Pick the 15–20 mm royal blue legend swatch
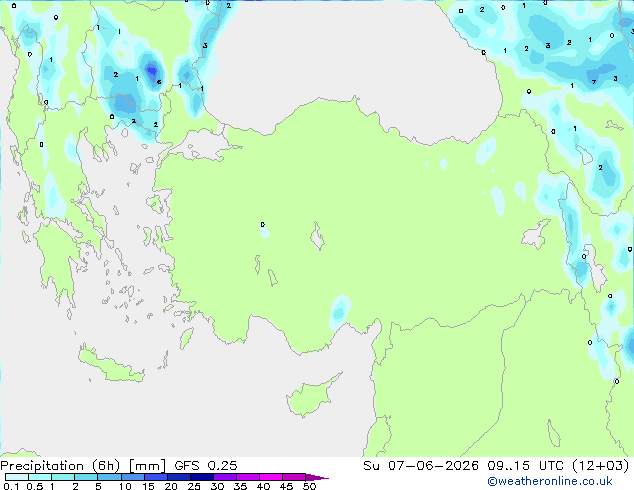The image size is (634, 490). click(155, 477)
